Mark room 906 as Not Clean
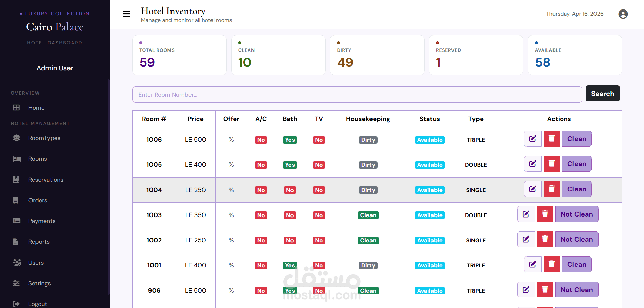The image size is (644, 308). pyautogui.click(x=577, y=290)
